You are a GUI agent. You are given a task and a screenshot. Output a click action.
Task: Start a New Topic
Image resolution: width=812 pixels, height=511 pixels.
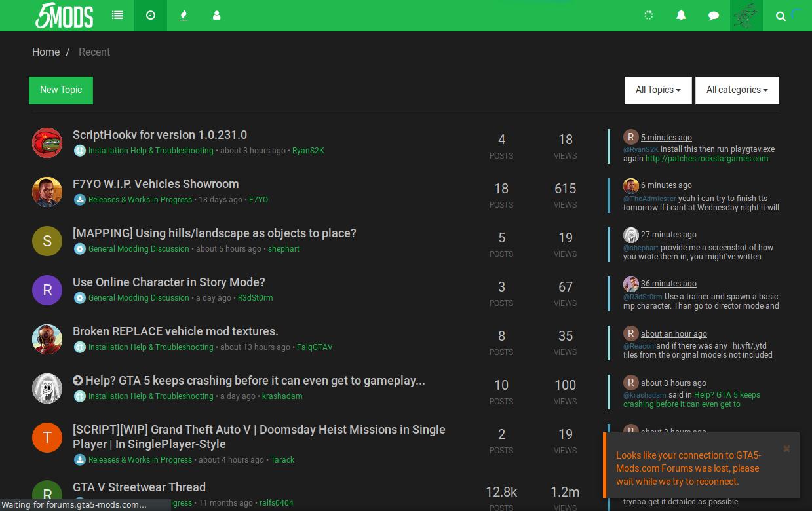(60, 90)
